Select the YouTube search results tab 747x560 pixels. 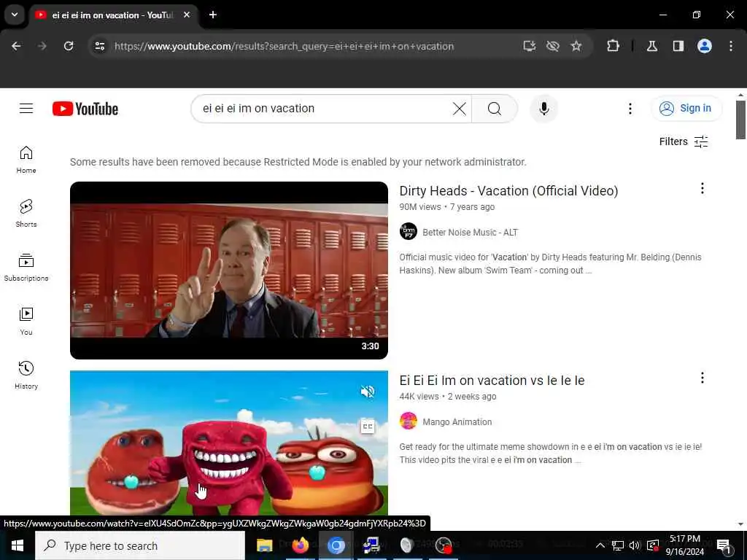(x=113, y=15)
